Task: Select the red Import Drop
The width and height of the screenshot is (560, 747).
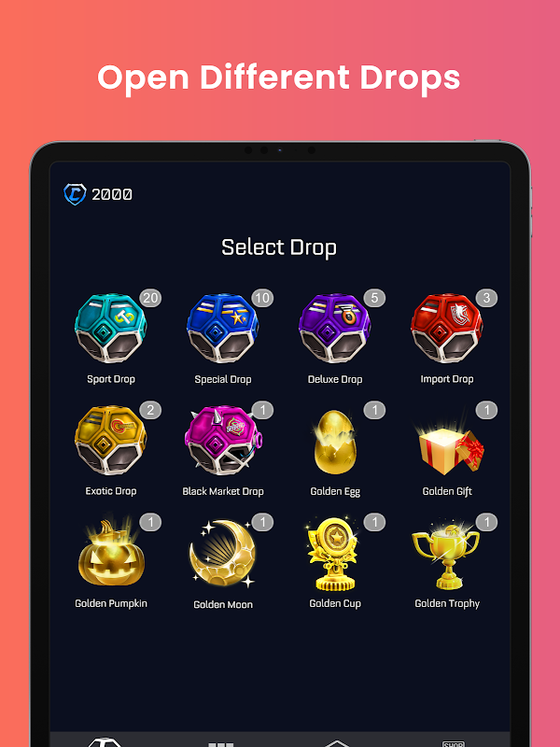Action: (447, 329)
